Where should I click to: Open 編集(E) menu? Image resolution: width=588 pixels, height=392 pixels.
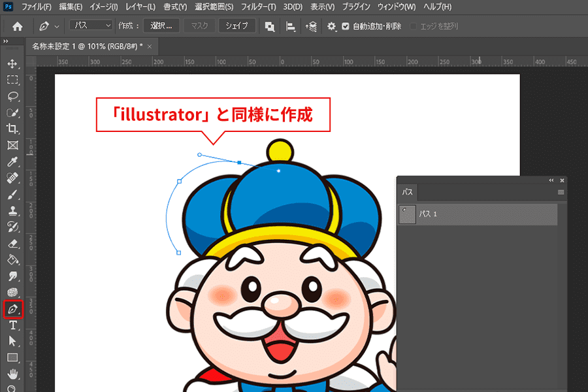71,7
